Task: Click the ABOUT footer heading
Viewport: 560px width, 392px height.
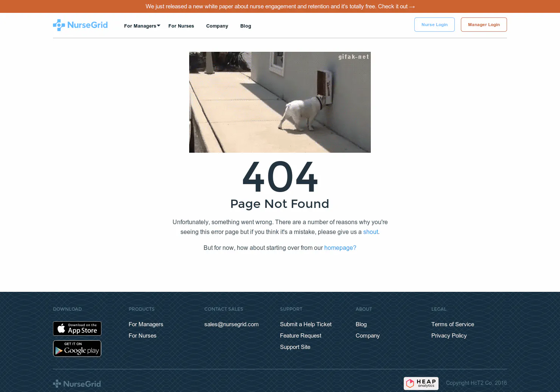Action: coord(364,309)
